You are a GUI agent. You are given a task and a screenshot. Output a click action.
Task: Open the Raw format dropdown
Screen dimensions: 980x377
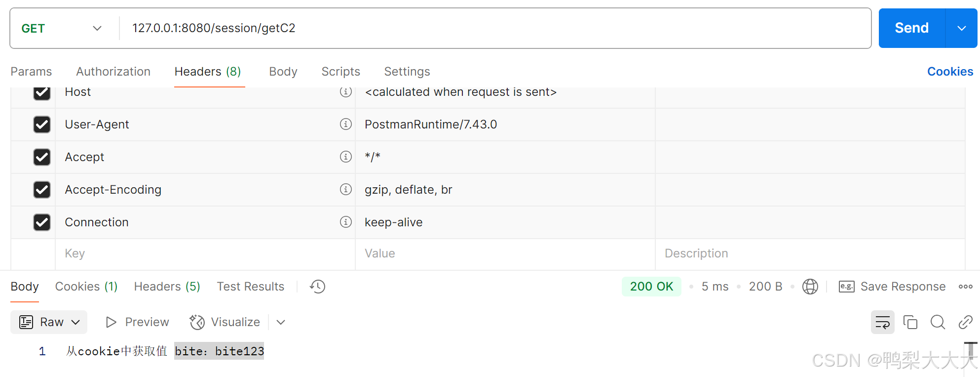49,323
